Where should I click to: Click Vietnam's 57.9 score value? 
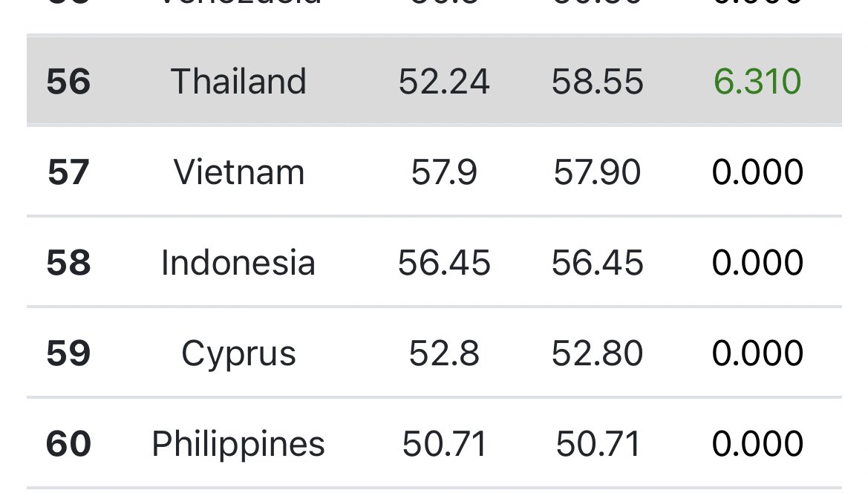[x=444, y=172]
